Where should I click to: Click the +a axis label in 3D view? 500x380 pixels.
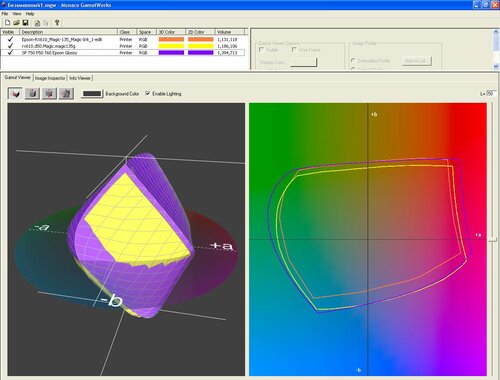221,246
